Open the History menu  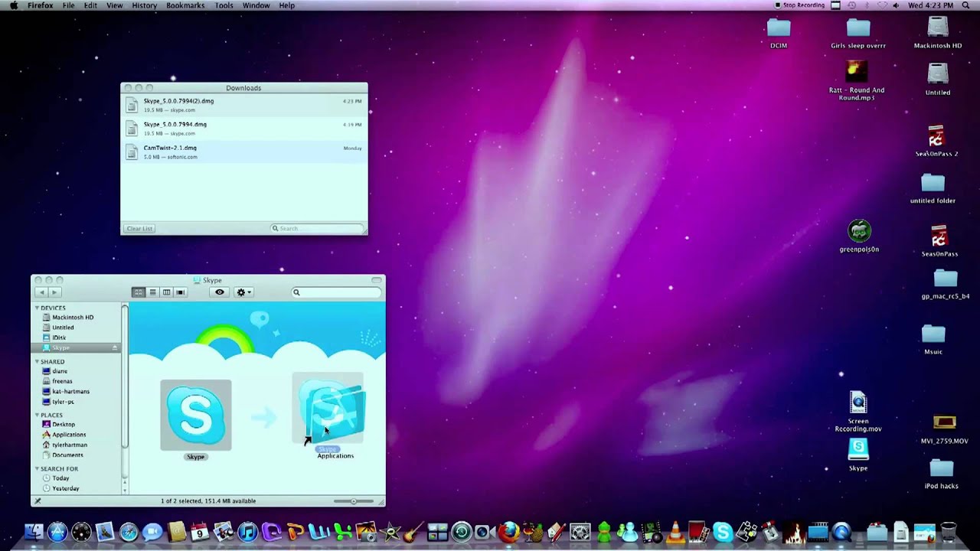click(x=144, y=5)
